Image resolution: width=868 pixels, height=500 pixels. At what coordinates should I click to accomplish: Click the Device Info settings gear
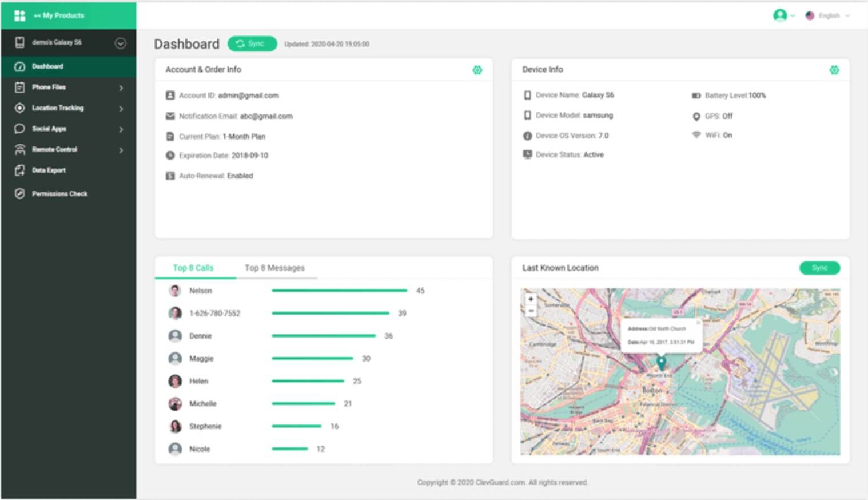(834, 70)
